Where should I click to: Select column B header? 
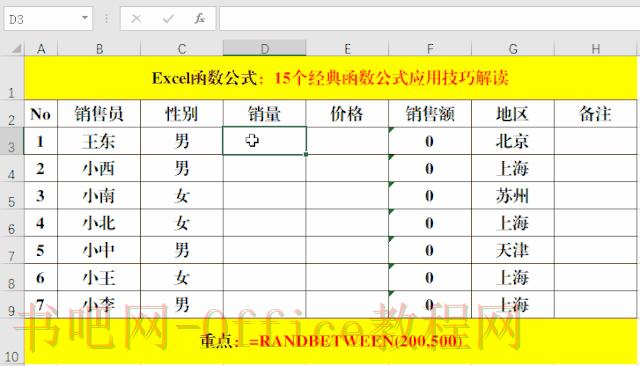pyautogui.click(x=99, y=49)
